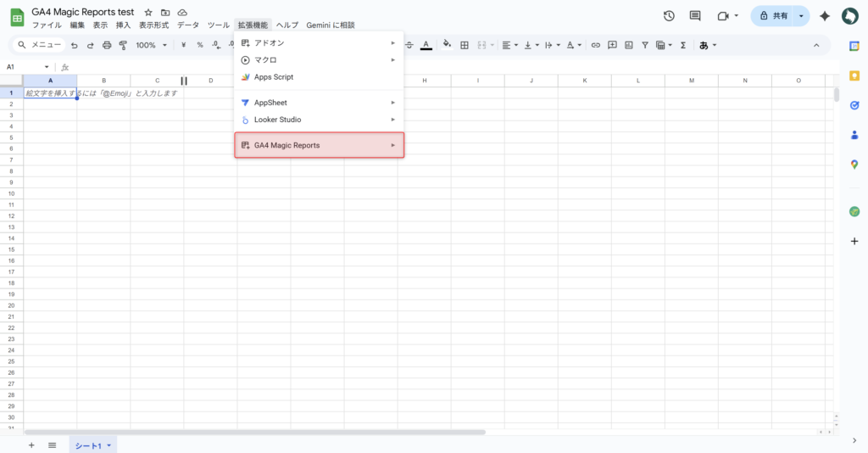Insert a link with the chain icon
The image size is (868, 453).
click(596, 46)
